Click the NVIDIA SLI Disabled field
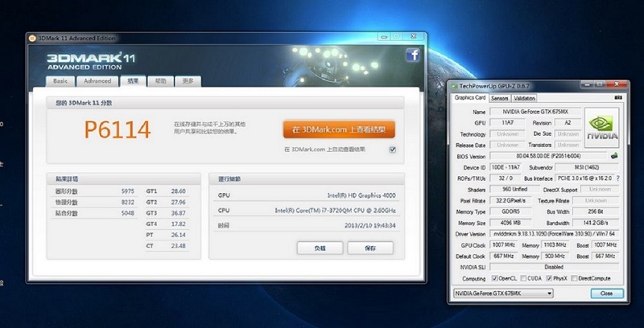The image size is (644, 328). click(554, 267)
